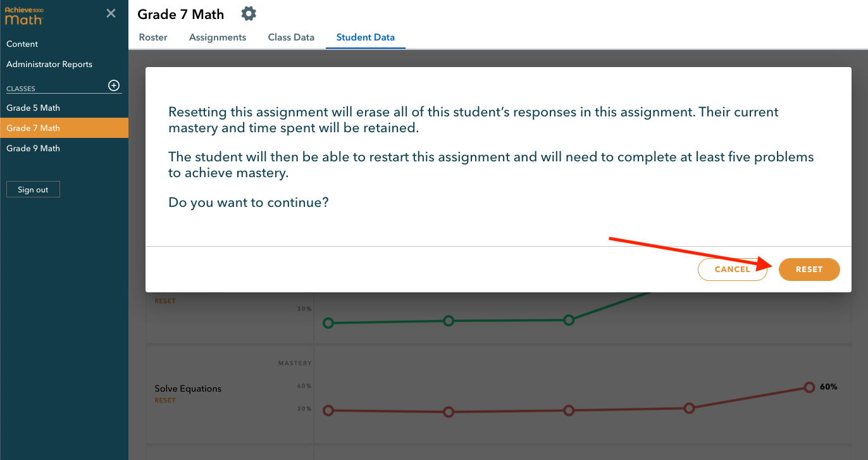Open the Assignments tab
Screen dimensions: 868x460
click(218, 37)
